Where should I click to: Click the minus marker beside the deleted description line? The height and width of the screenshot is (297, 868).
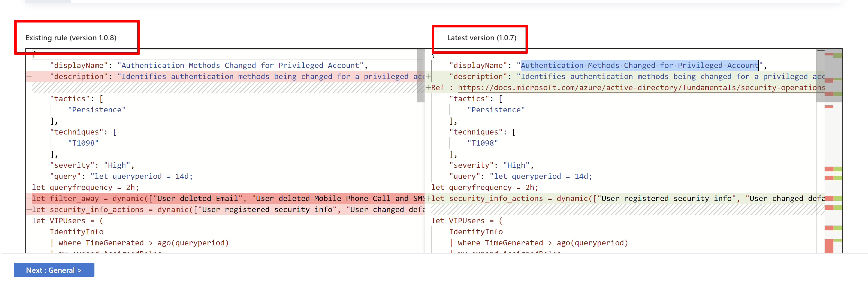(x=29, y=76)
